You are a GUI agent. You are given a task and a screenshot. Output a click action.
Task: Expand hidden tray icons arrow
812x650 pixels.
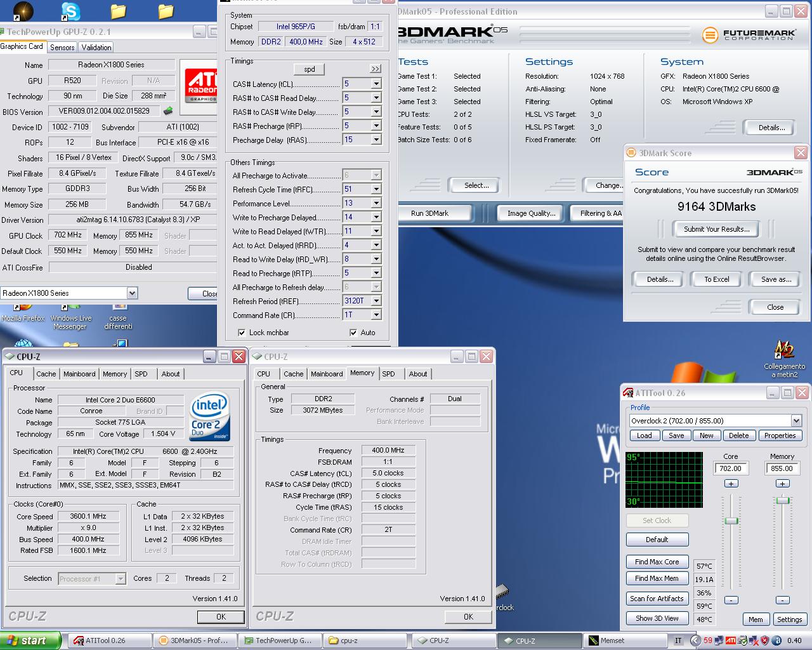(695, 640)
